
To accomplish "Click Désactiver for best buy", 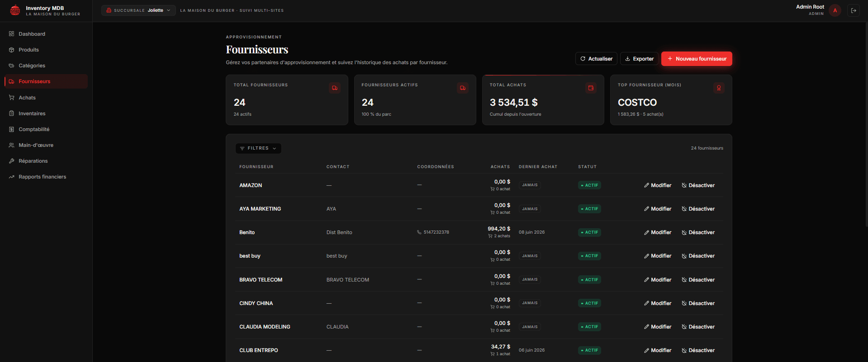I will click(x=698, y=256).
